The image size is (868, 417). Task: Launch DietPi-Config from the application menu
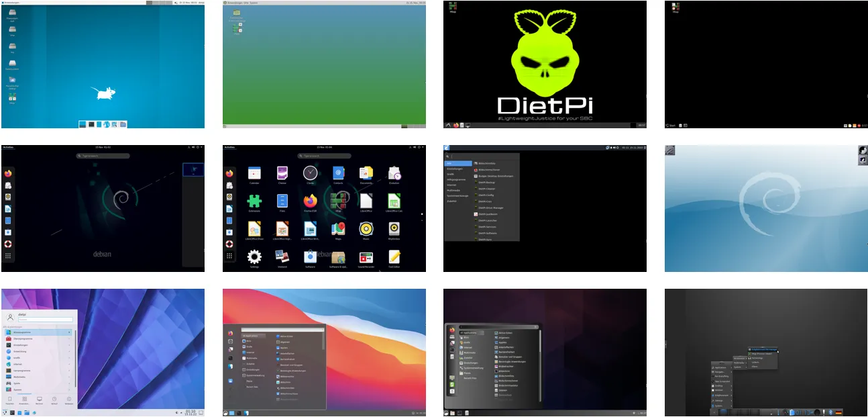(486, 195)
